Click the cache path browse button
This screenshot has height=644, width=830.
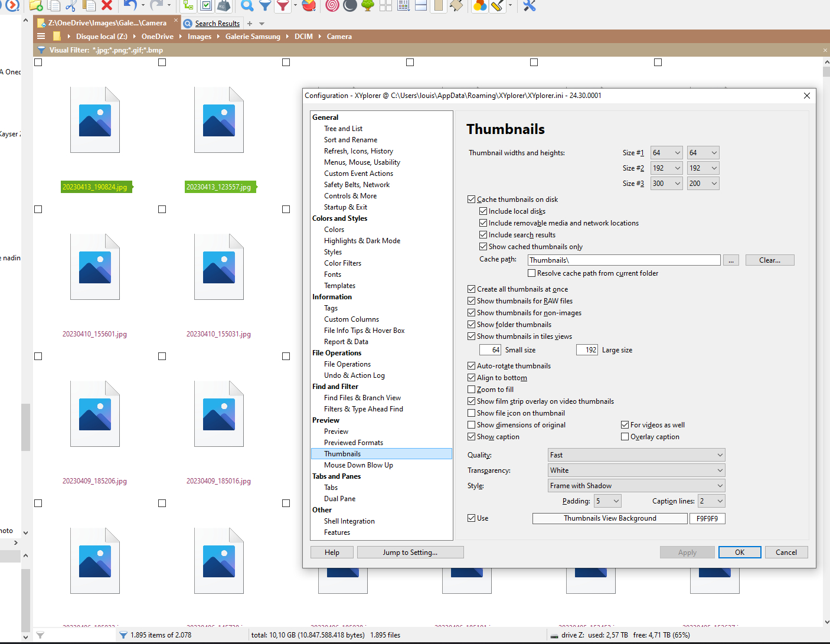[731, 260]
